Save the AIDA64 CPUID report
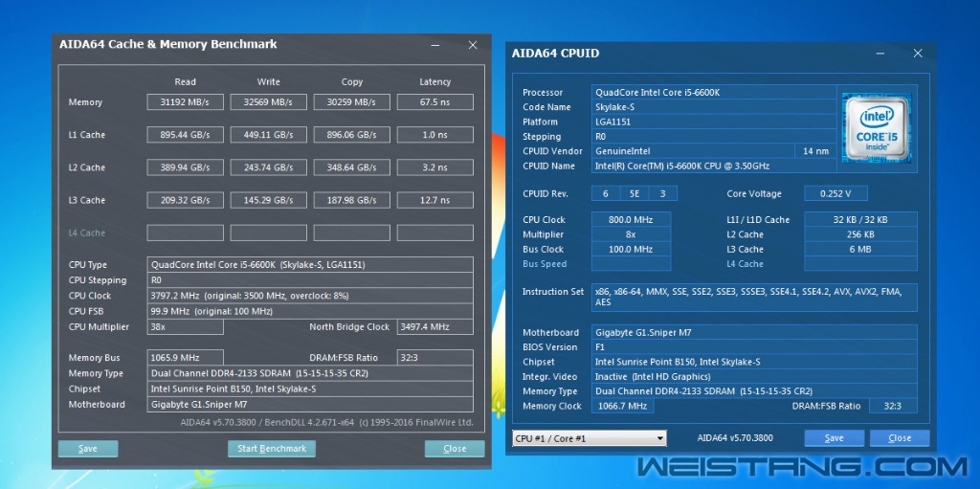980x489 pixels. (834, 437)
